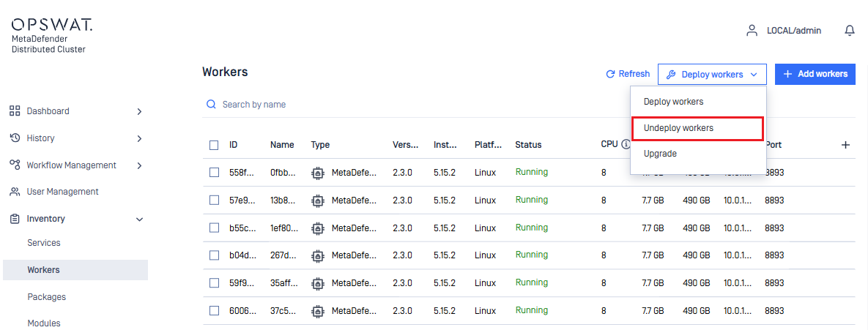Choose Deploy workers from the dropdown menu
This screenshot has width=868, height=330.
[698, 102]
